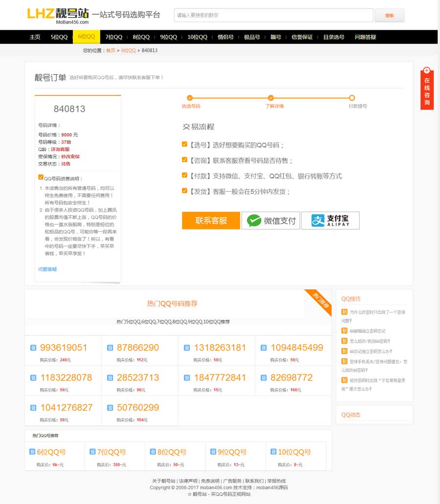Click the LHZ靓号站 site logo

[58, 15]
